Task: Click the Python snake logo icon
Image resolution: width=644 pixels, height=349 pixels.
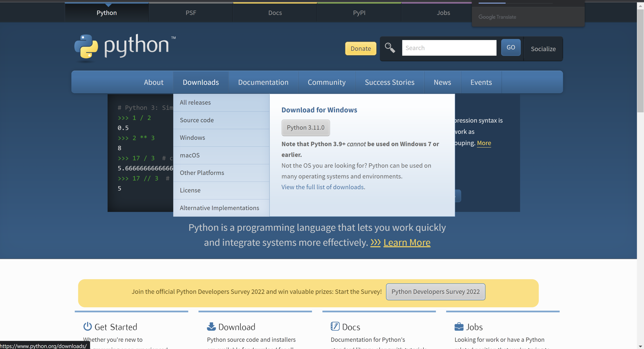Action: coord(86,47)
